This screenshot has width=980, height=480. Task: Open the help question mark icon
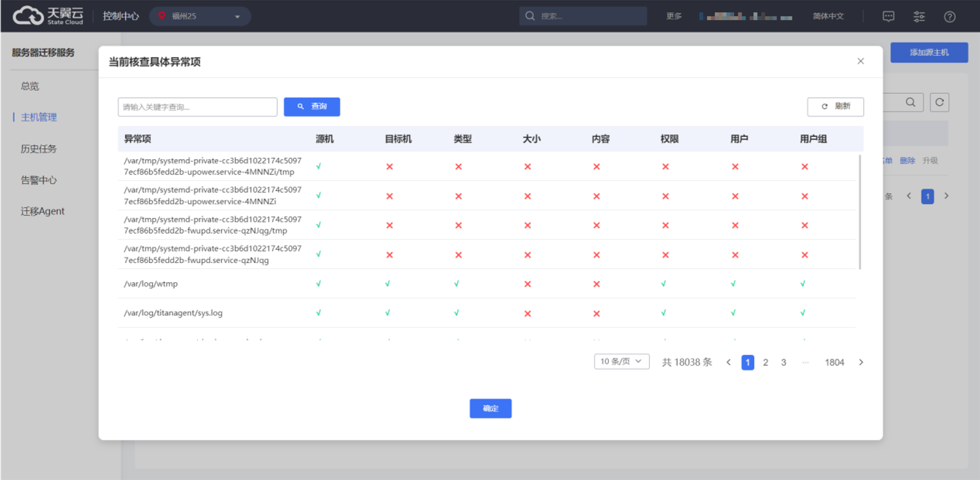[x=950, y=16]
